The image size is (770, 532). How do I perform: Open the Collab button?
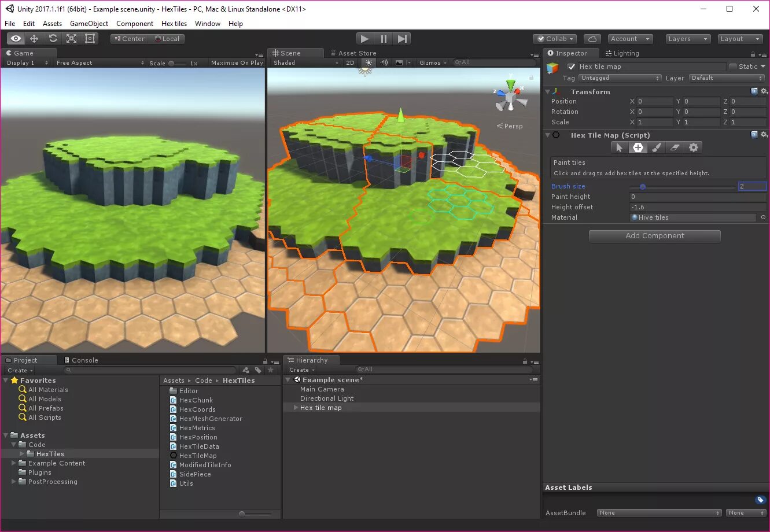555,39
